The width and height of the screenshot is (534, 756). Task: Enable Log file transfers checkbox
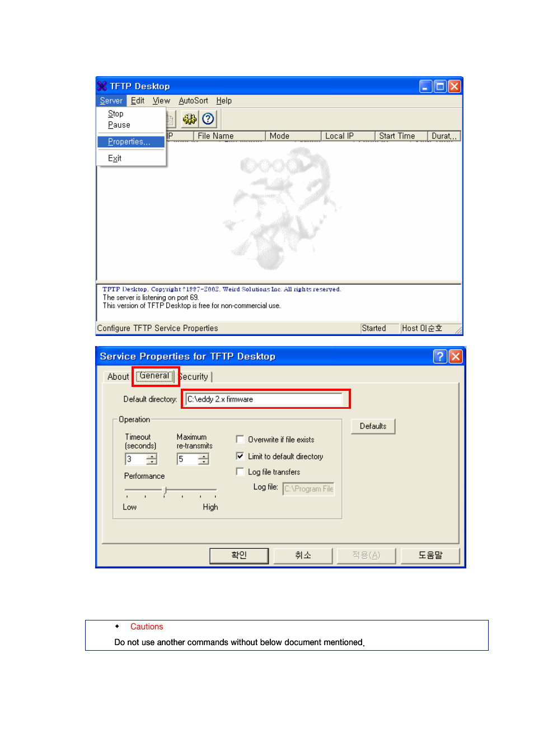coord(240,472)
